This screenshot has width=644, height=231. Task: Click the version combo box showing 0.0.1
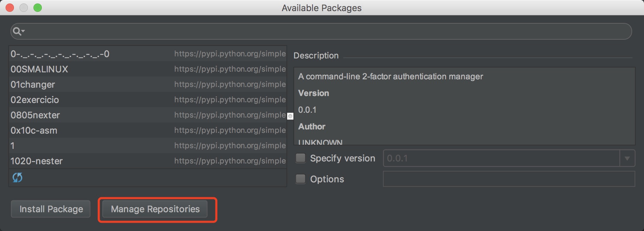[x=509, y=158]
